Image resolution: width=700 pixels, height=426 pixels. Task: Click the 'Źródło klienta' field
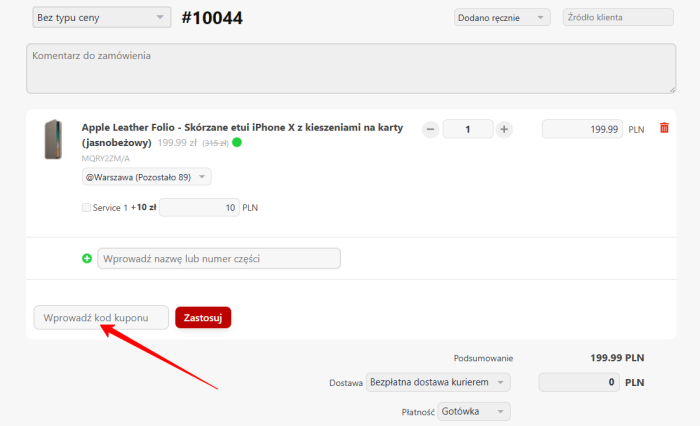(618, 17)
